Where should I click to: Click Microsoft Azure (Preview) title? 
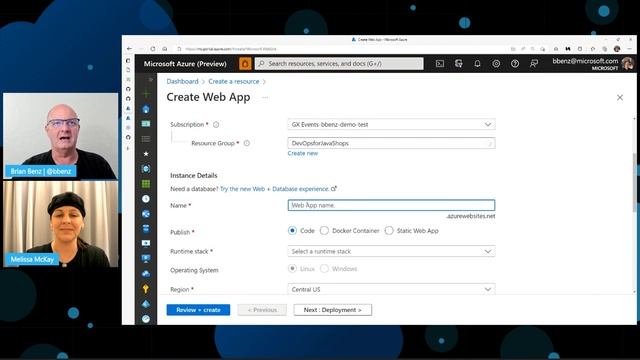[x=185, y=64]
